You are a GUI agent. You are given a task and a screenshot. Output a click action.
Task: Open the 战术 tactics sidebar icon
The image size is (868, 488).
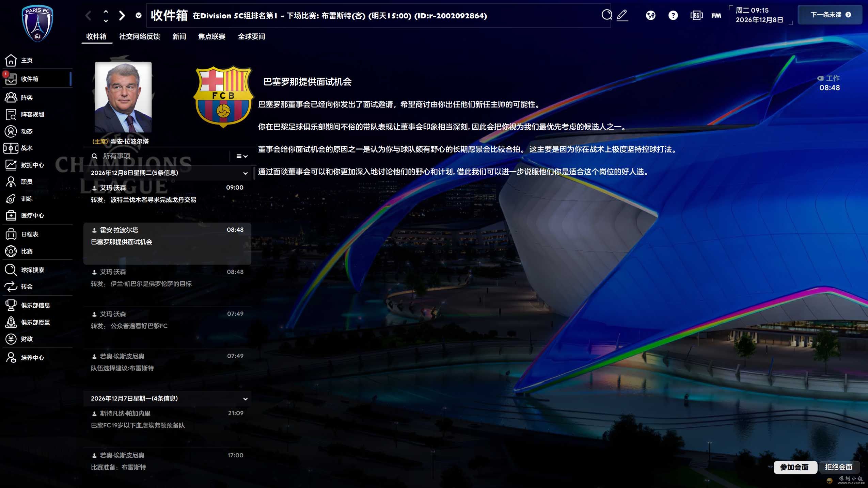pos(11,148)
